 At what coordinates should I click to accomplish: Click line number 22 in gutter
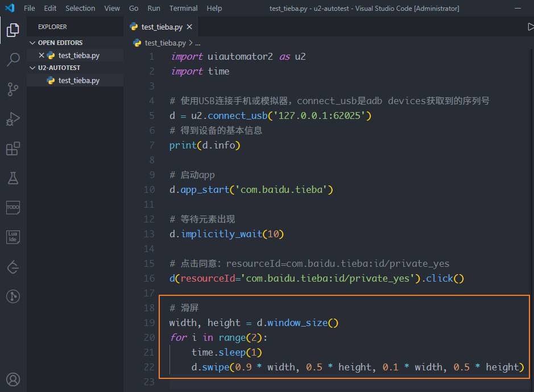(x=149, y=367)
